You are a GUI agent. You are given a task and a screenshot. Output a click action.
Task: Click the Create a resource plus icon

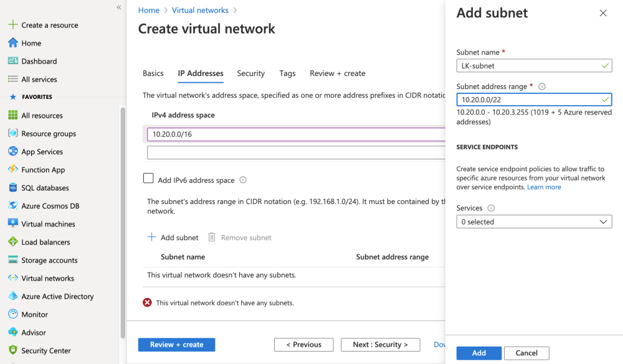coord(12,25)
